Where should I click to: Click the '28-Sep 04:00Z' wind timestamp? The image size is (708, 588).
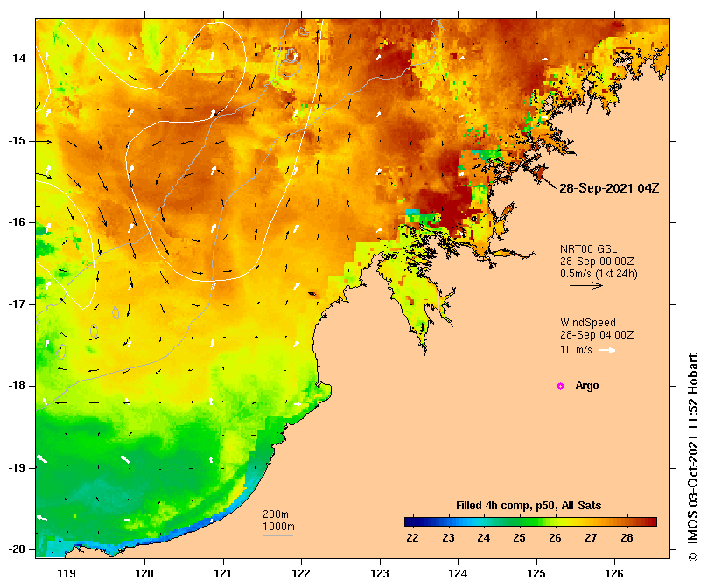597,335
